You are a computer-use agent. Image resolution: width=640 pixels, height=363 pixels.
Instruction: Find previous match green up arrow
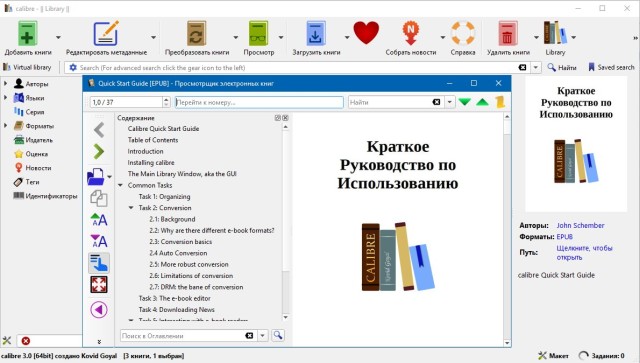tap(482, 102)
